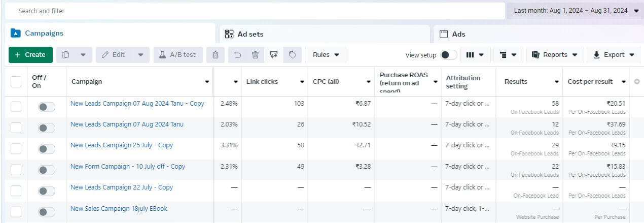The height and width of the screenshot is (223, 644).
Task: Check the box for New Sales Campaign 18july EBook
Action: (x=16, y=212)
